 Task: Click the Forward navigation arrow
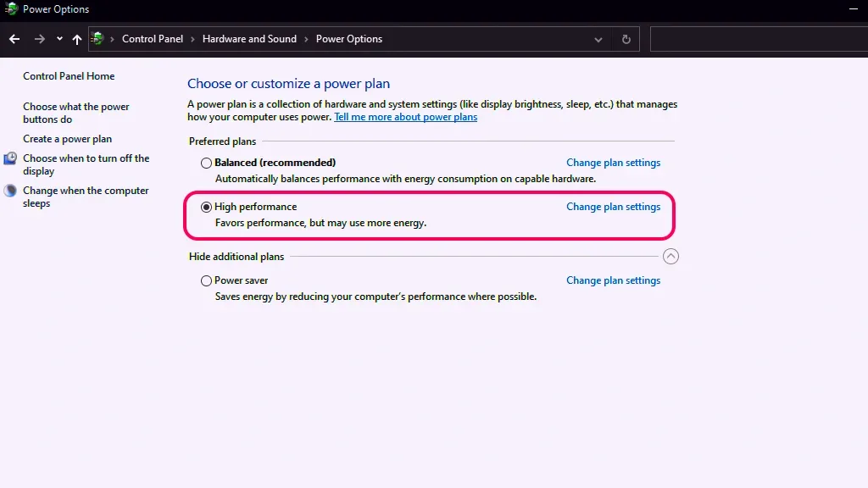pyautogui.click(x=39, y=39)
